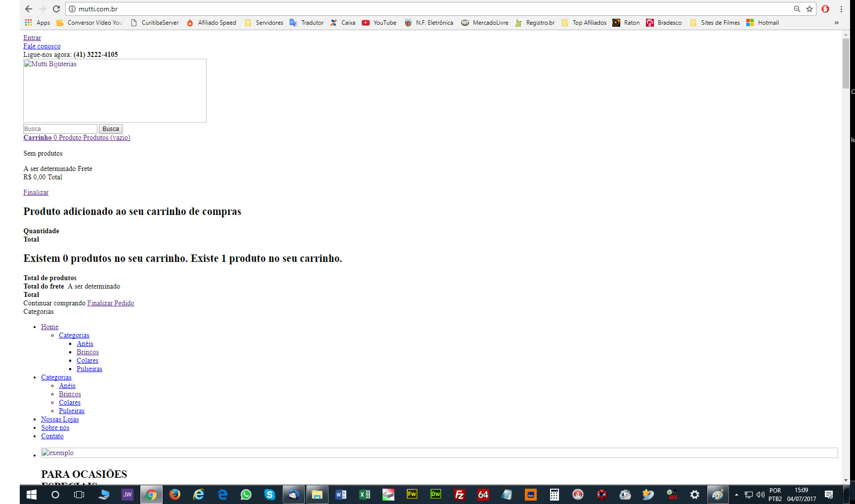Click the red Opera extension icon

pyautogui.click(x=825, y=9)
